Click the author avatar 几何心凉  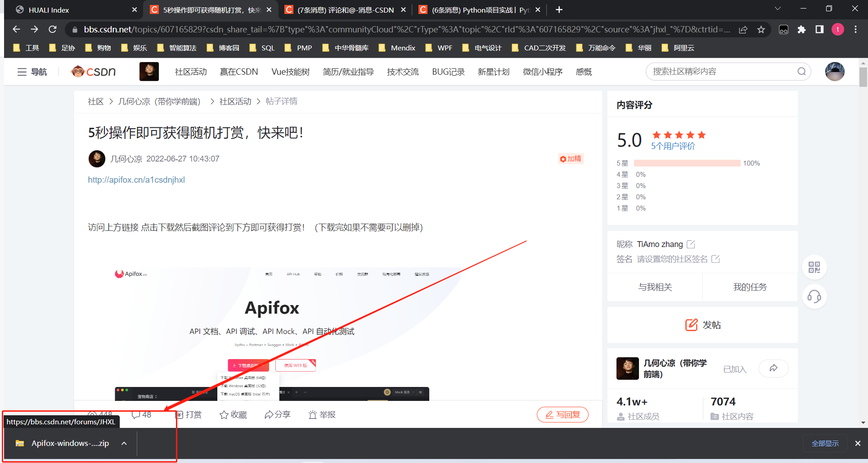pos(97,159)
